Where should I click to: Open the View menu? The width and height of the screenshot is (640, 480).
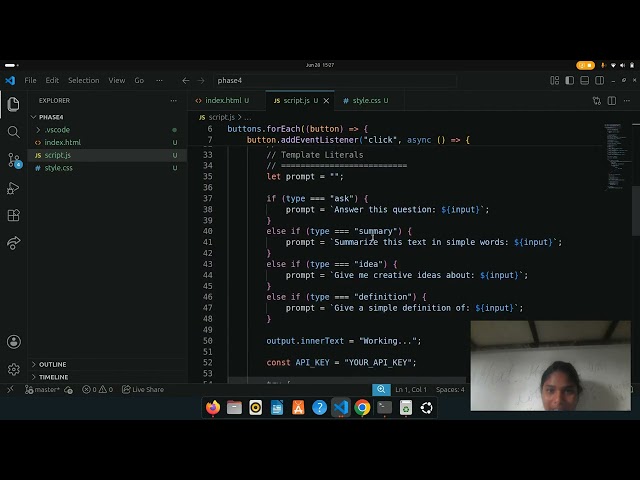click(x=117, y=80)
